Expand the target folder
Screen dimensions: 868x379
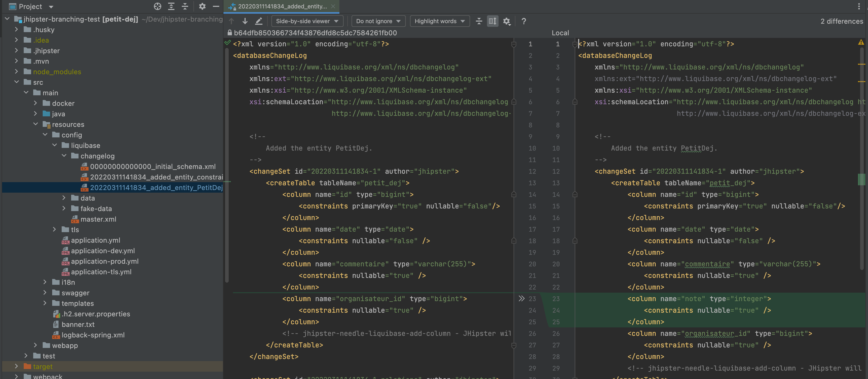coord(16,367)
